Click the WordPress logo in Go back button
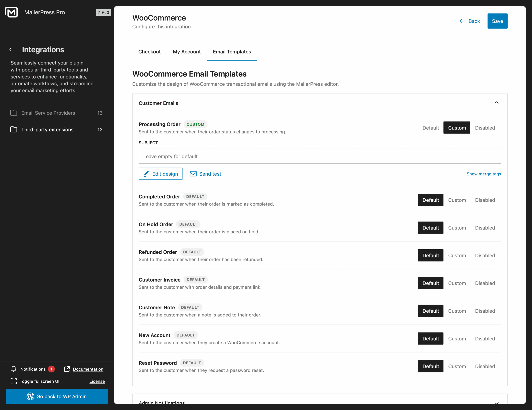 [30, 396]
